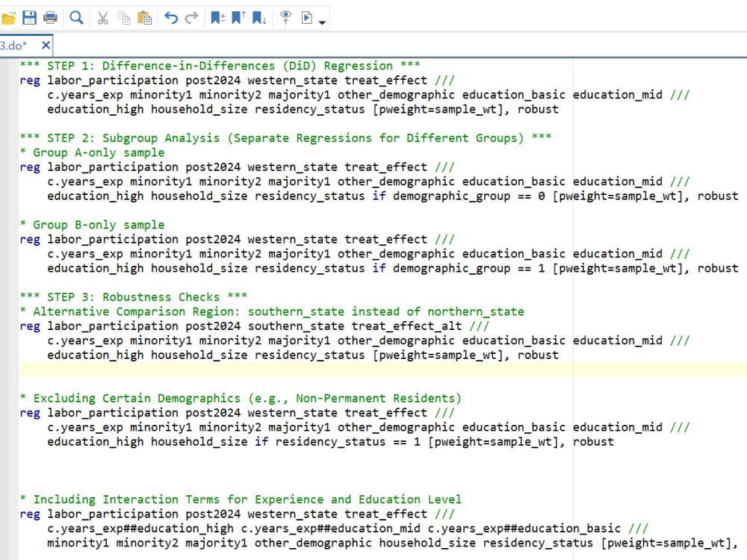Click the STEP 2 Subgroup Analysis comment line

285,138
